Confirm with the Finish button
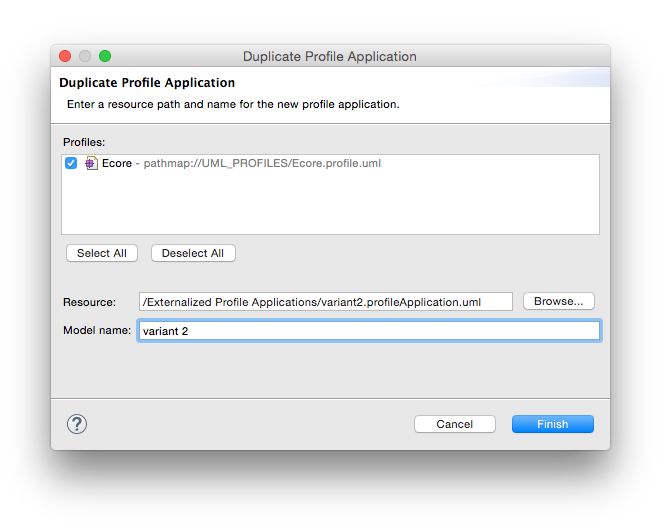 (x=552, y=424)
